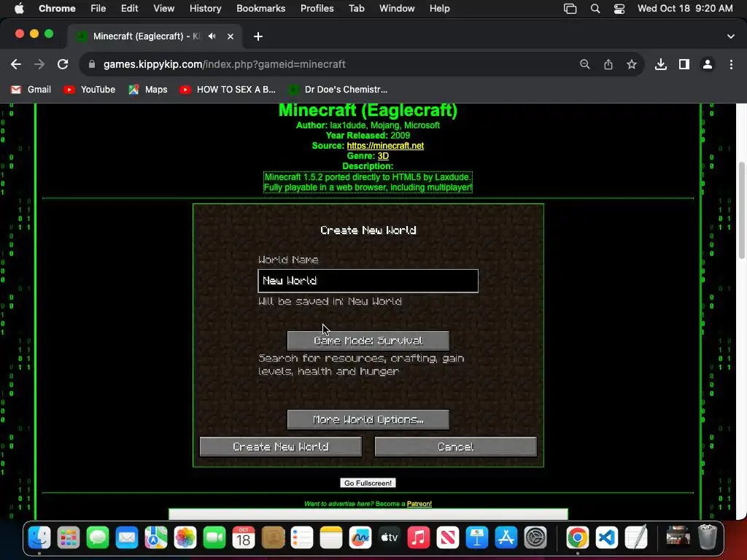This screenshot has width=747, height=560.
Task: Open Chrome three-dot menu
Action: (731, 64)
